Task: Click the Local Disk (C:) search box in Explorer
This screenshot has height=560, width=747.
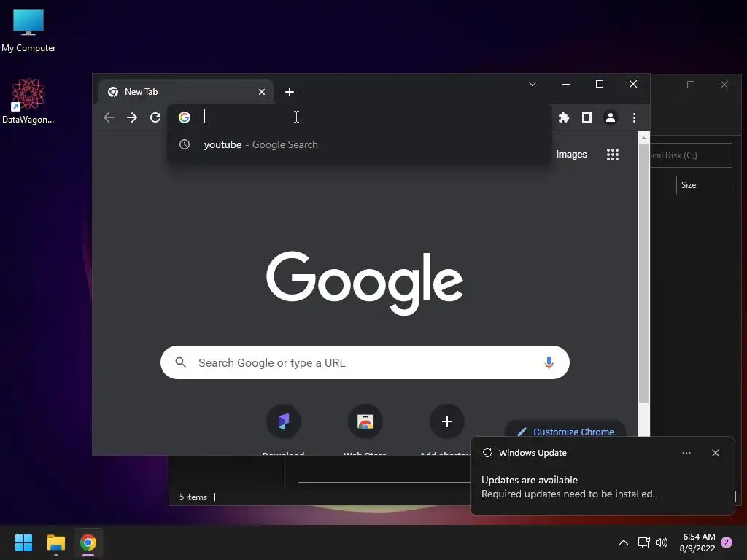Action: click(691, 155)
